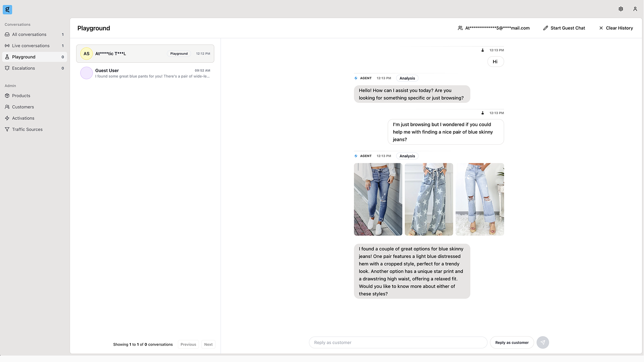The width and height of the screenshot is (644, 362).
Task: Click the lightning icon by second AGENT label
Action: click(356, 156)
